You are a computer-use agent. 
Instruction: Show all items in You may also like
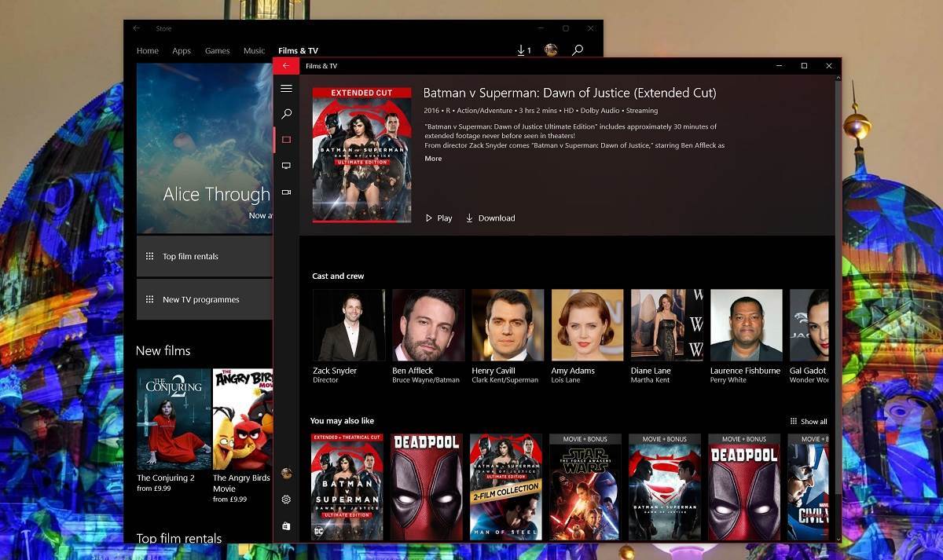click(x=808, y=421)
